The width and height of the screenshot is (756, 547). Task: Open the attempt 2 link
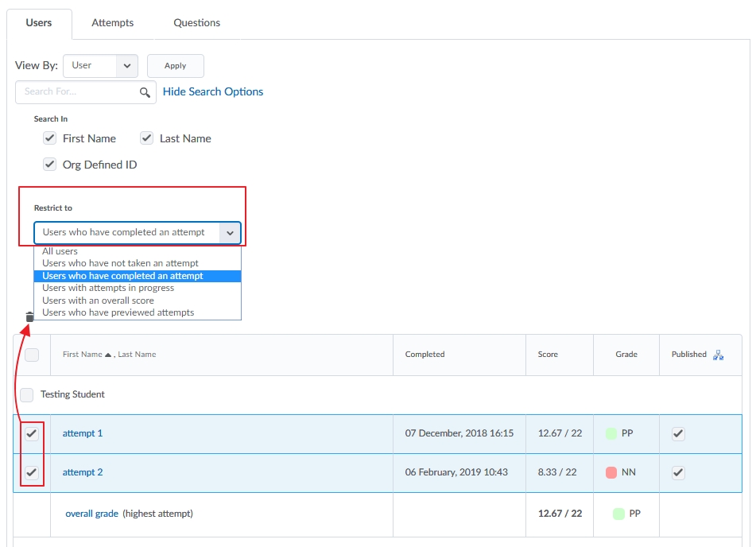(x=83, y=472)
